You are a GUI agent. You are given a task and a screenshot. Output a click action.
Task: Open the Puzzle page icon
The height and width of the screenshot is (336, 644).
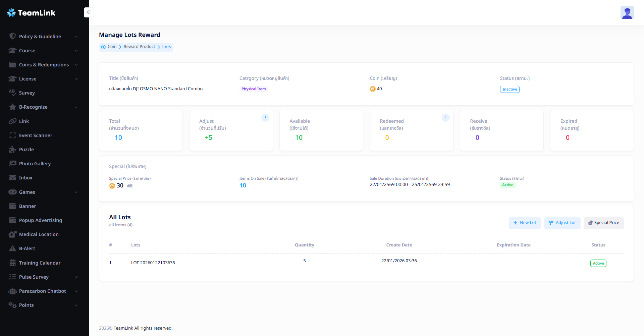(x=12, y=150)
